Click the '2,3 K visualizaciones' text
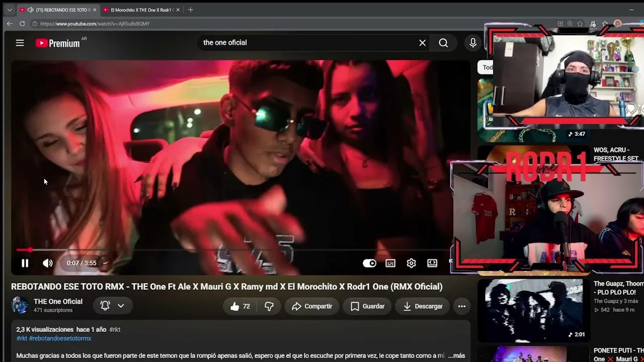Screen dimensions: 644x362 coord(45,330)
